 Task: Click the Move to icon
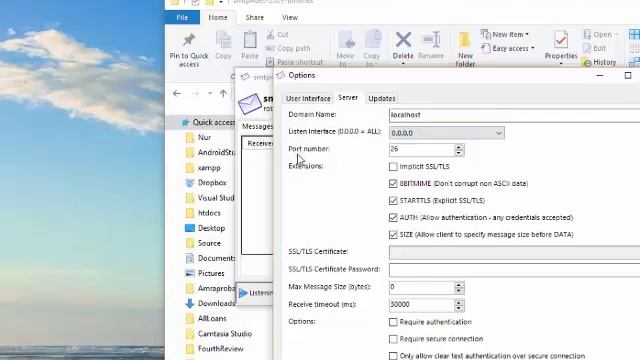point(346,40)
